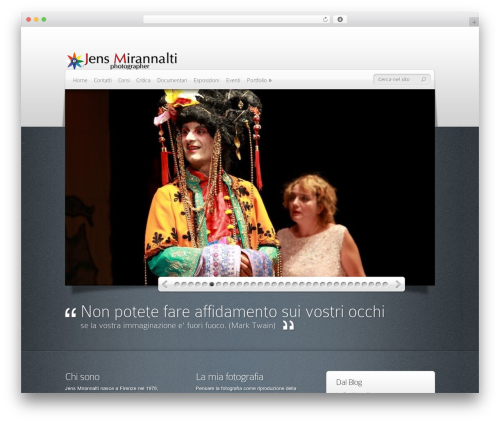
Task: Click the browser address bar
Action: (237, 19)
